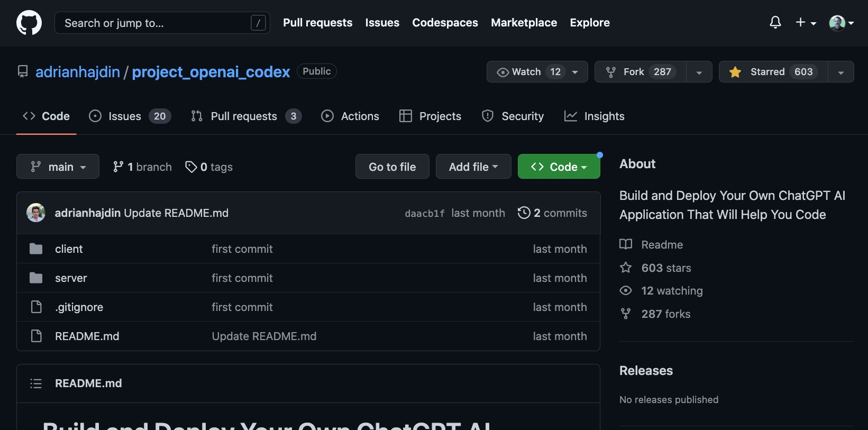Open adrianhajdin profile link
Image resolution: width=868 pixels, height=430 pixels.
(78, 72)
